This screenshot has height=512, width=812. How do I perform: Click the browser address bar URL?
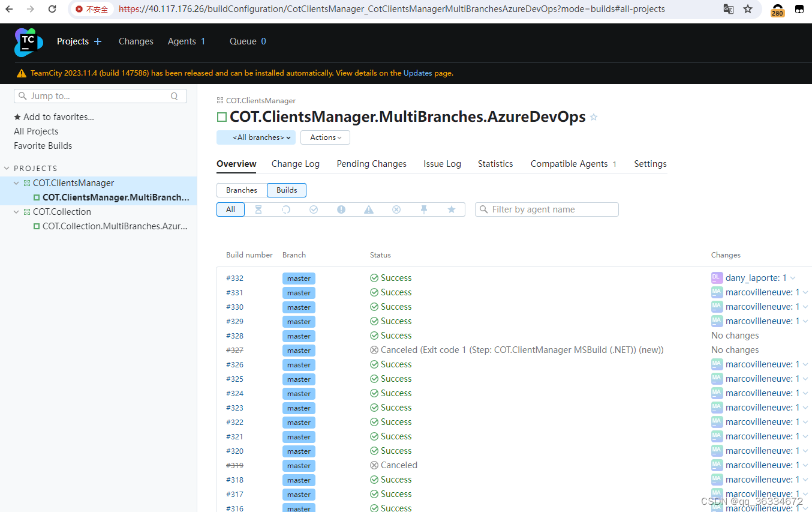tap(392, 9)
